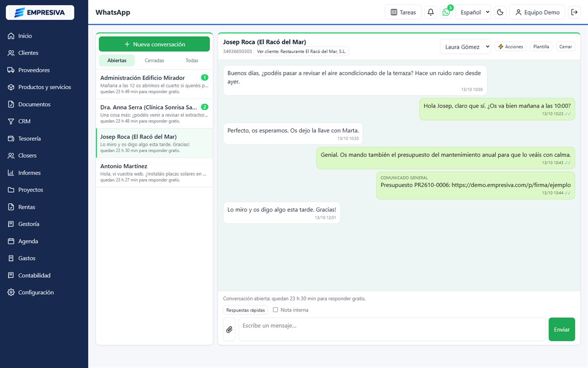Image resolution: width=588 pixels, height=368 pixels.
Task: Click message 'Lo miro y os digo algo' bubble
Action: (x=282, y=212)
